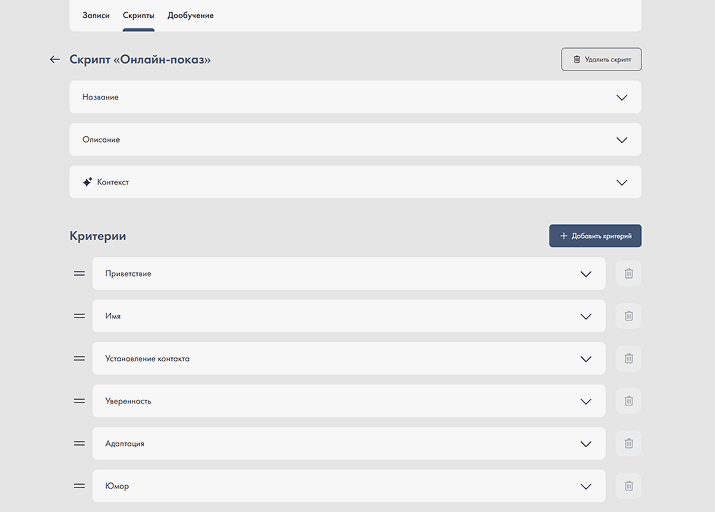Click the Описание label text
The width and height of the screenshot is (715, 512).
(101, 140)
